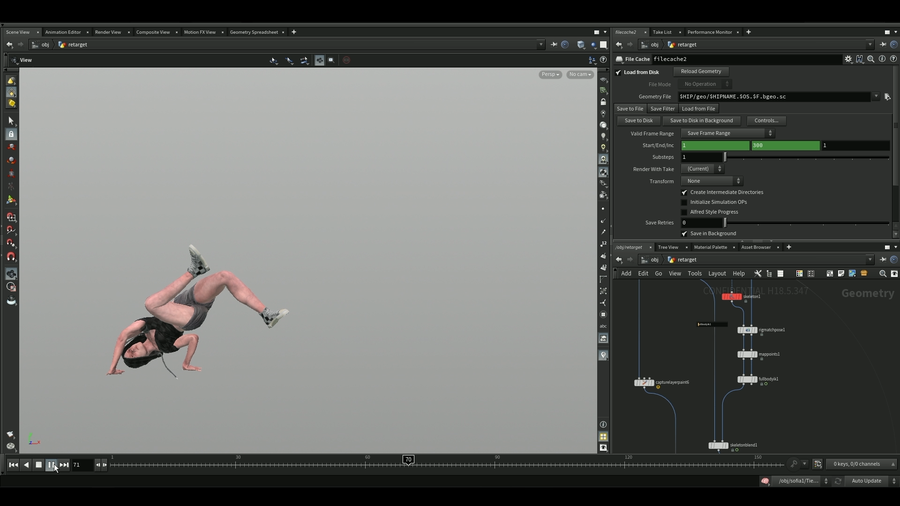Select the fullbodyik1 node
This screenshot has width=900, height=506.
[x=747, y=380]
